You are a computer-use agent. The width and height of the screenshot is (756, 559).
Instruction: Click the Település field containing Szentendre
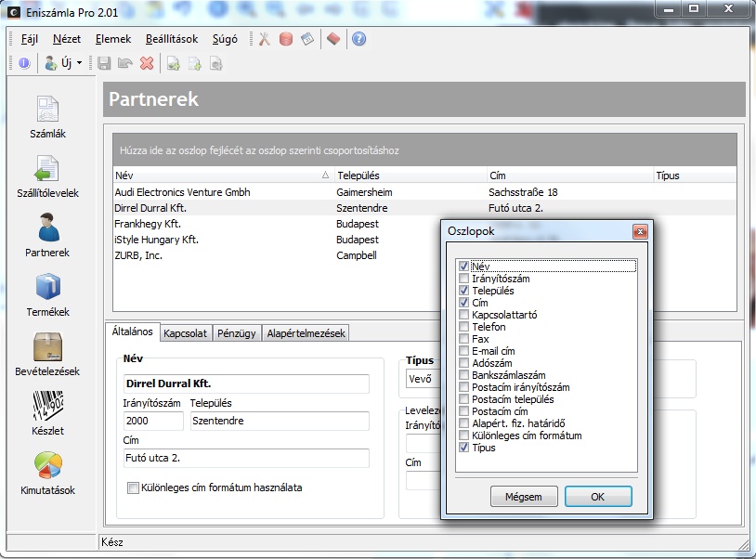[x=279, y=421]
